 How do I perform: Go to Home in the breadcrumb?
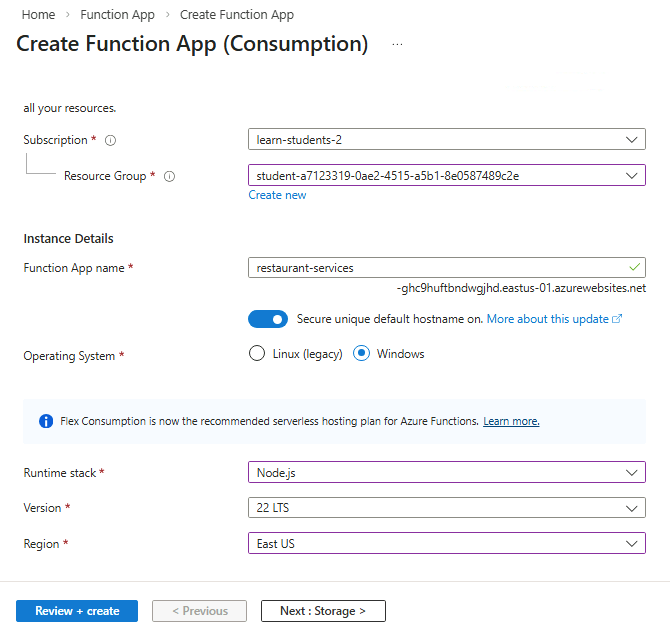pos(38,15)
